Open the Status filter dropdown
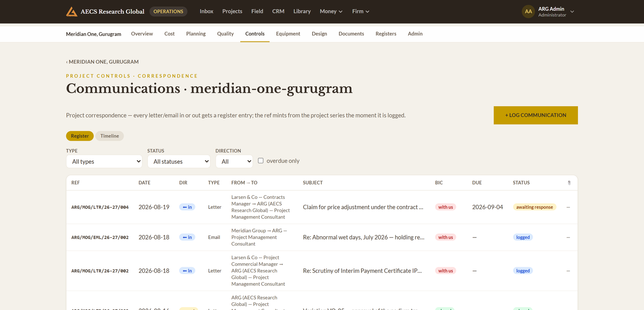The height and width of the screenshot is (310, 644). pyautogui.click(x=179, y=162)
